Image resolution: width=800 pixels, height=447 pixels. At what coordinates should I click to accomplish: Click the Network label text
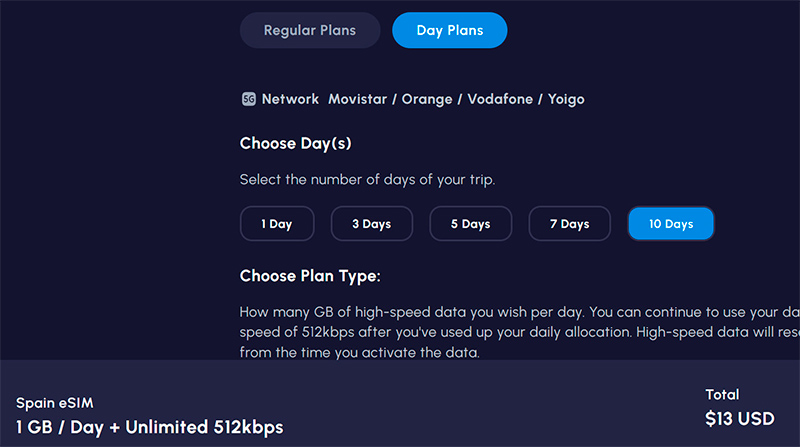pyautogui.click(x=290, y=99)
